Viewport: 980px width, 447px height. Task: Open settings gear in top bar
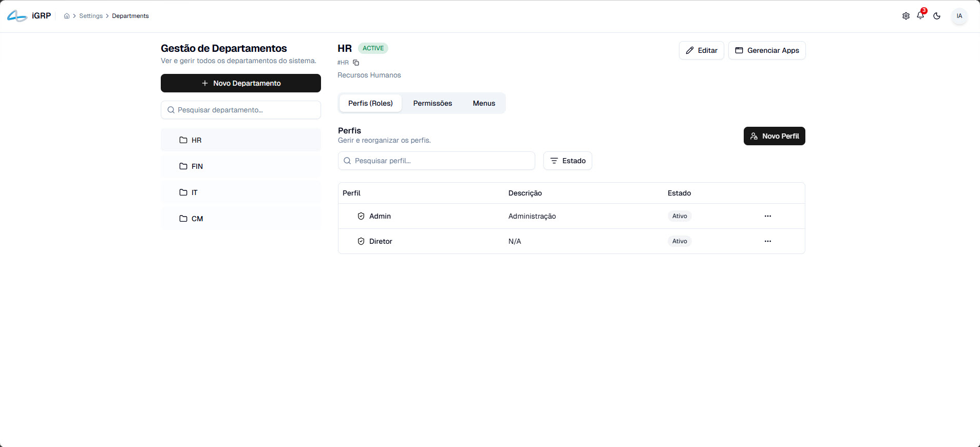(906, 16)
